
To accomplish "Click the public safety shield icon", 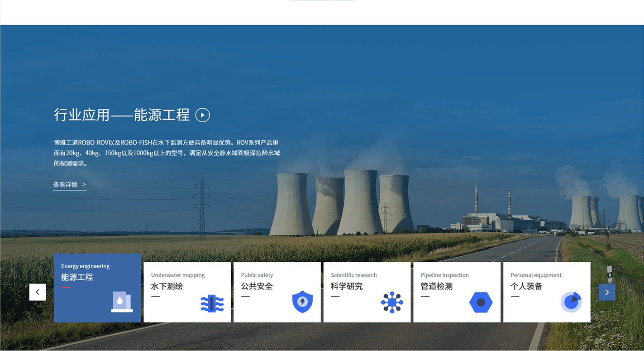I will point(302,302).
